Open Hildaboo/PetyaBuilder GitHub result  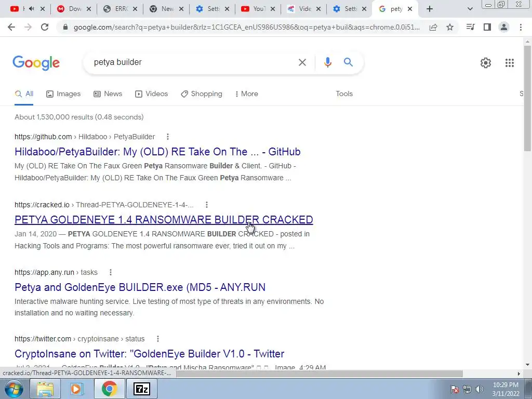click(x=157, y=152)
